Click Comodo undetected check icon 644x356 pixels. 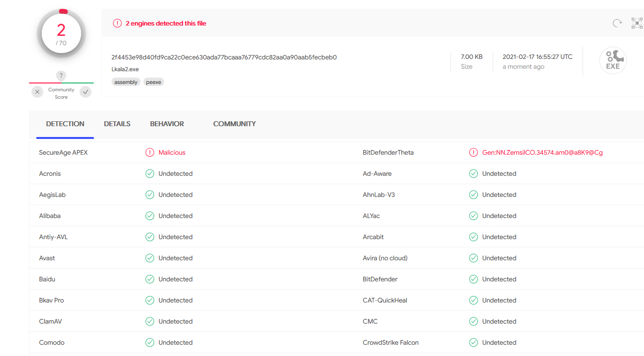(150, 343)
